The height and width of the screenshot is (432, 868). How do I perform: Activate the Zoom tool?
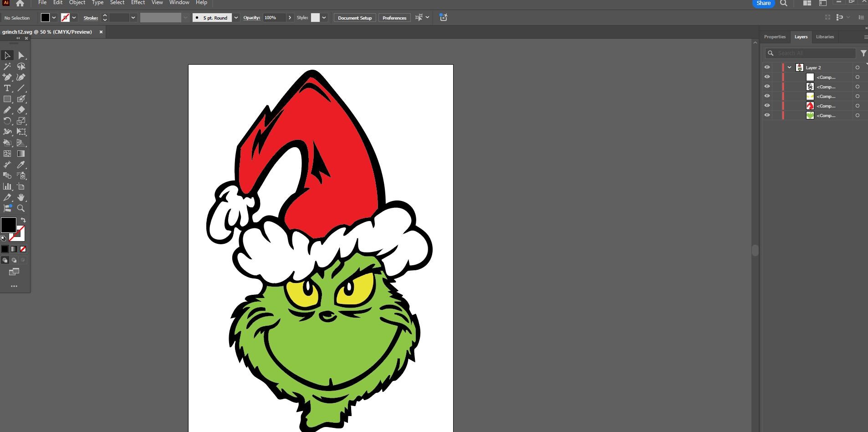[x=20, y=208]
